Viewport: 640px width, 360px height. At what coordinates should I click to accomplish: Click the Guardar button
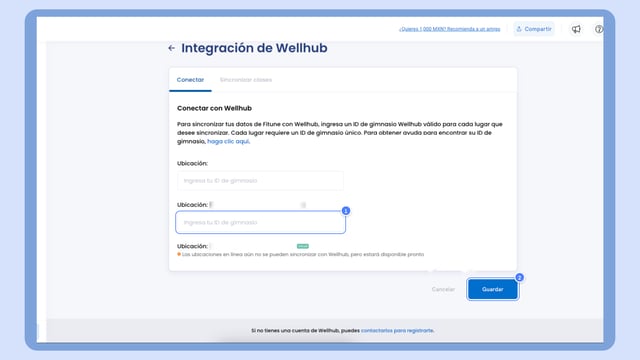(493, 289)
